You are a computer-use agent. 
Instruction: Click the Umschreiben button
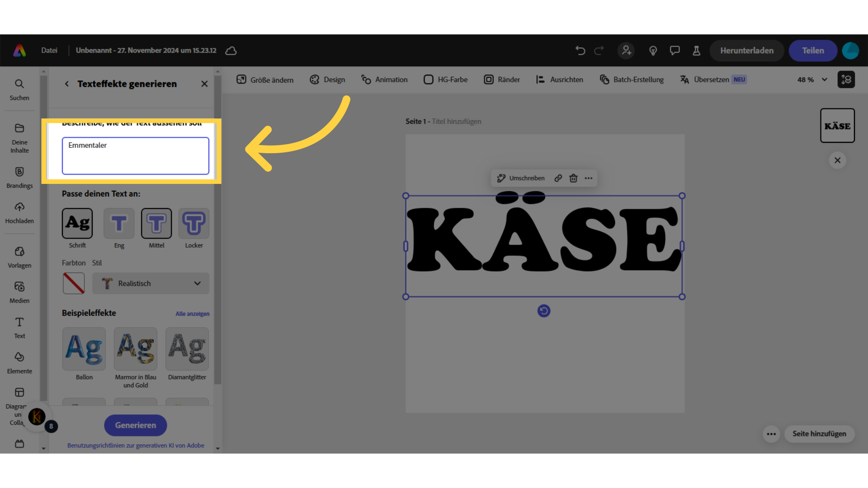pyautogui.click(x=520, y=178)
